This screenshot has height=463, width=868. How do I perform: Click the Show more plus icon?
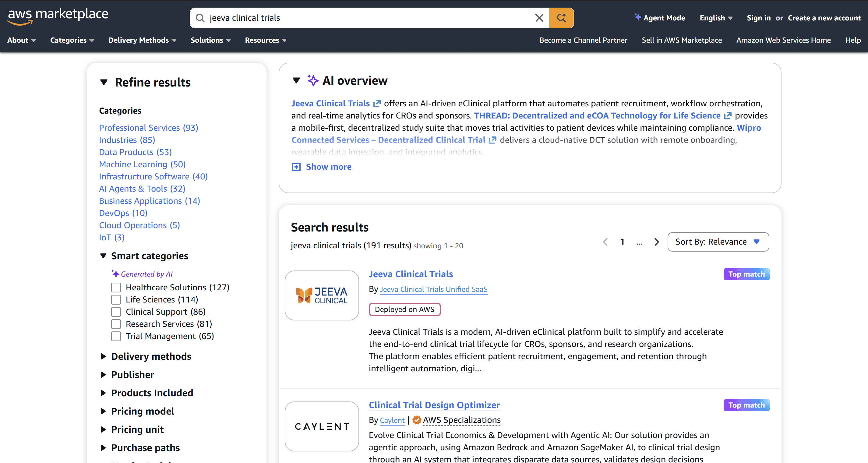296,167
